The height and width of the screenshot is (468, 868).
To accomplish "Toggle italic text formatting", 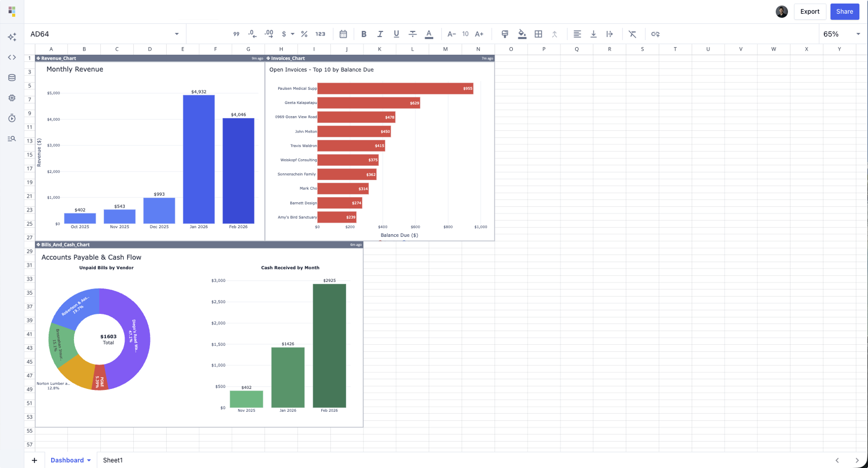I will click(380, 34).
